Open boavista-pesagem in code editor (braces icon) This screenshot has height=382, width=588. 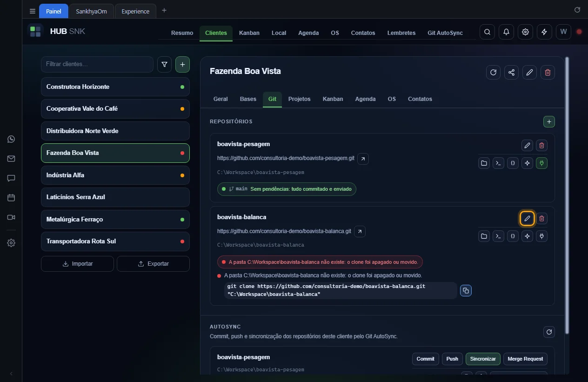[513, 163]
